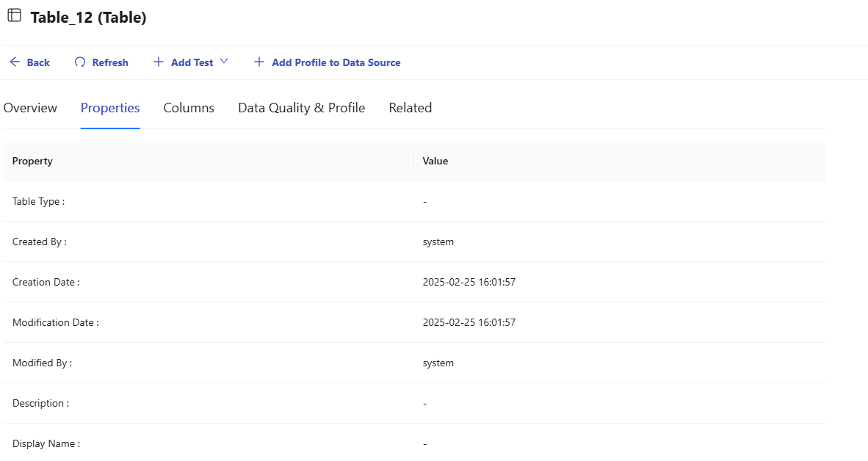Go to Data Quality & Profile tab
Screen dimensions: 868x461
pyautogui.click(x=301, y=108)
